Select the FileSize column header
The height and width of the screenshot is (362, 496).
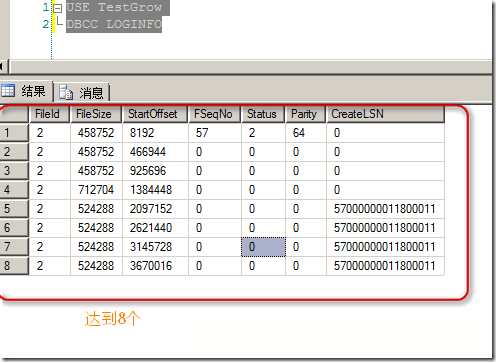coord(96,114)
